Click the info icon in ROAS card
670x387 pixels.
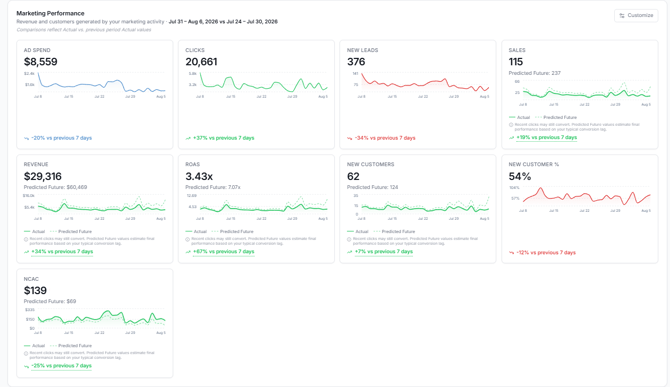pos(188,239)
